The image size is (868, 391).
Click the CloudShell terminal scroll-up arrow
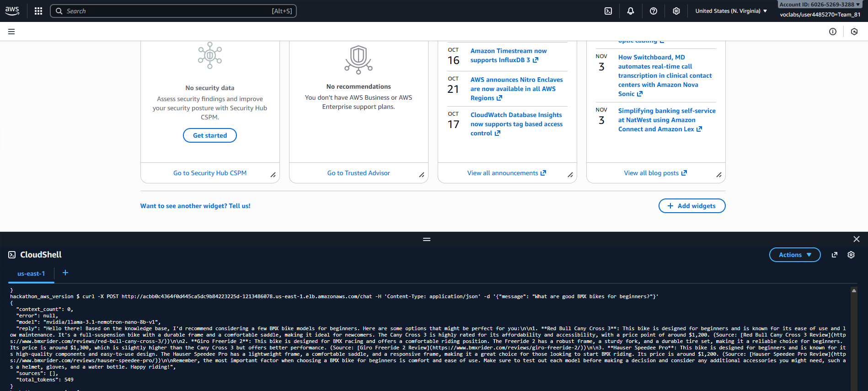[854, 290]
